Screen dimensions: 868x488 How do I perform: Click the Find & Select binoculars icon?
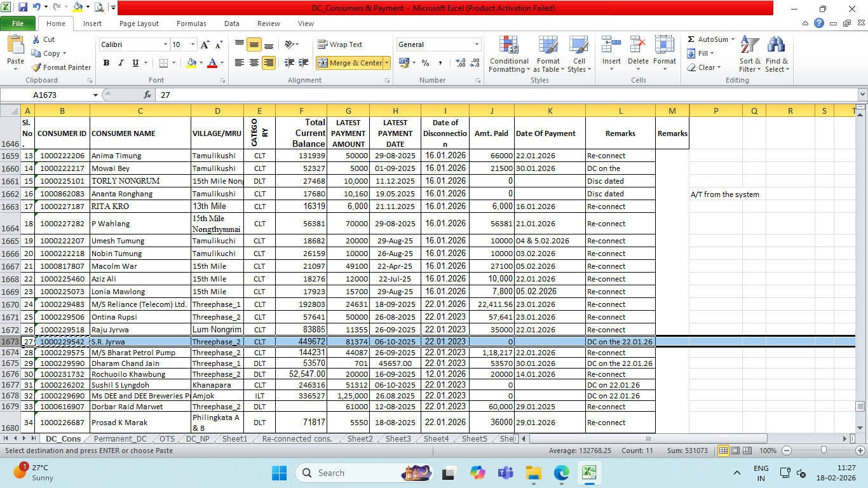coord(776,46)
